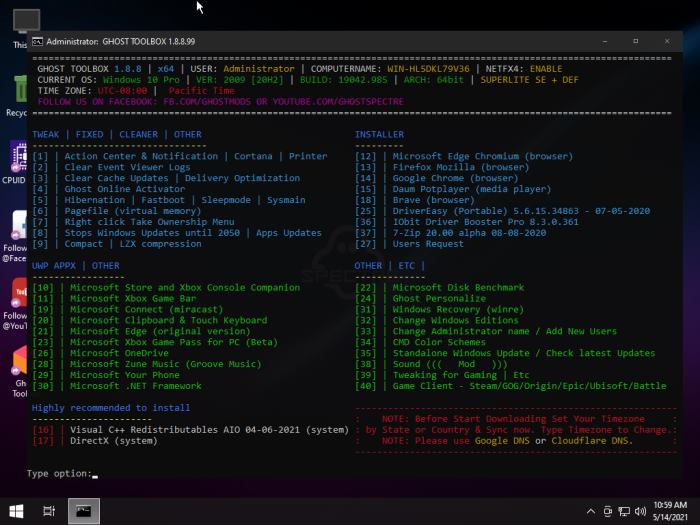700x525 pixels.
Task: Click 'Microsoft Store and Xbox Console Companion'
Action: coord(185,288)
